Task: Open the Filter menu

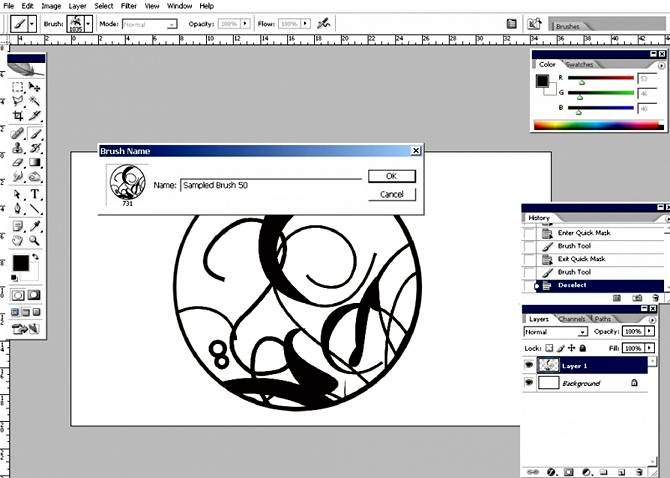Action: point(129,6)
